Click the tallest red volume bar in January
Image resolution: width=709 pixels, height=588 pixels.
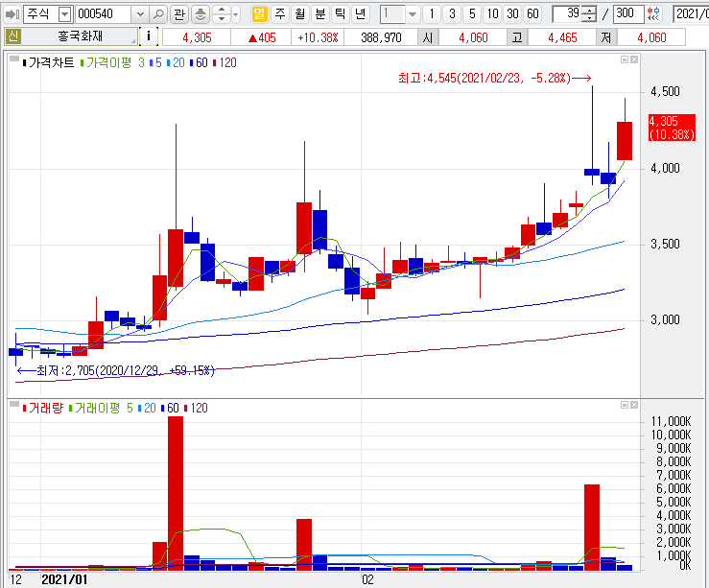point(176,494)
